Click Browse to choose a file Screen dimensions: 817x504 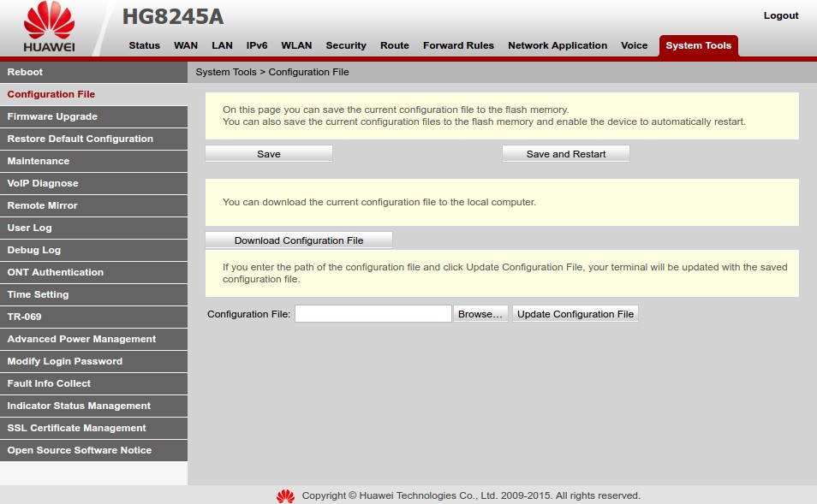480,314
